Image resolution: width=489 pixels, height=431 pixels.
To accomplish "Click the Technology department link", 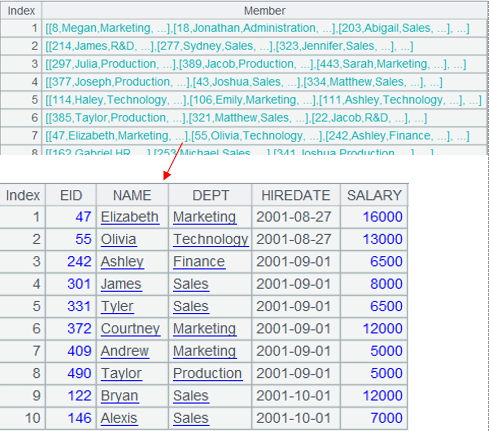I will pos(211,239).
